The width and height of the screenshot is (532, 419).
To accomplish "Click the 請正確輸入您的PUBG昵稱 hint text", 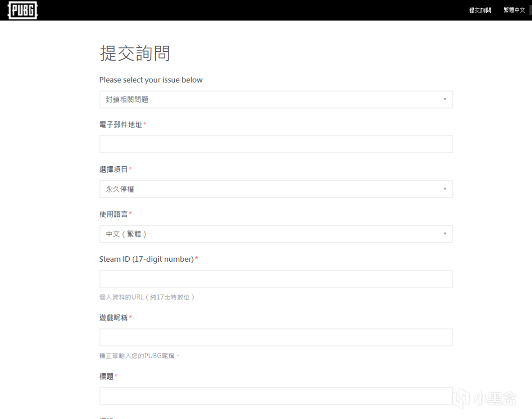I will (139, 356).
